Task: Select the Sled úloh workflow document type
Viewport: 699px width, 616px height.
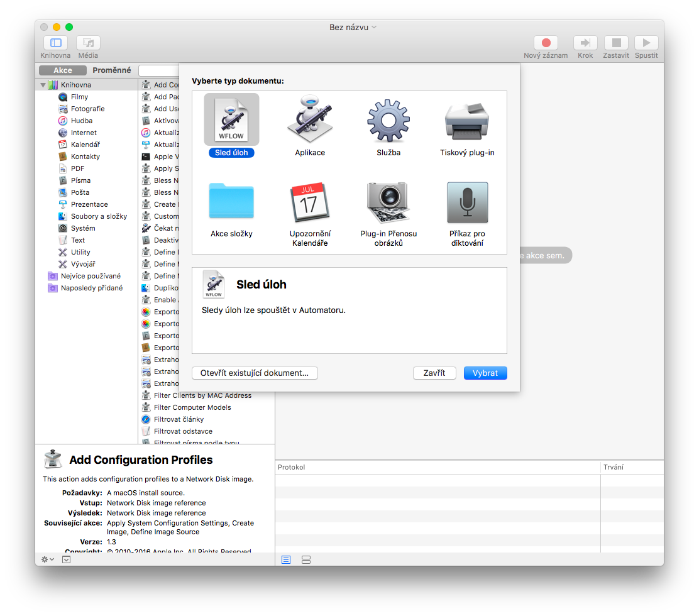Action: (x=231, y=125)
